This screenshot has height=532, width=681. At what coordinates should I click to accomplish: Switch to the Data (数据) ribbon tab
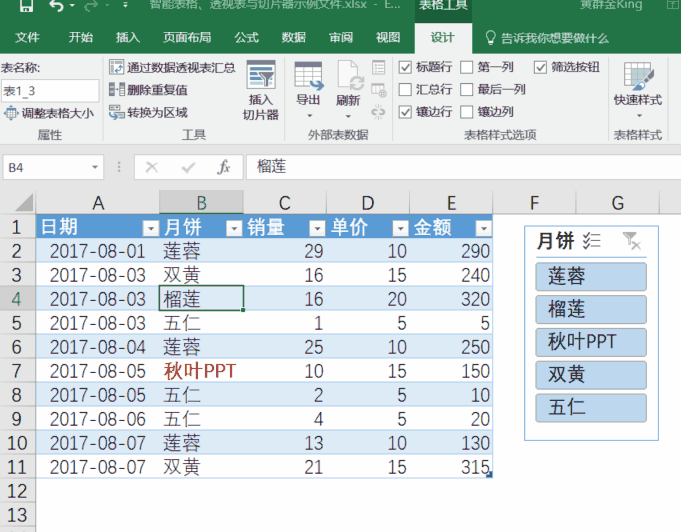pyautogui.click(x=294, y=38)
